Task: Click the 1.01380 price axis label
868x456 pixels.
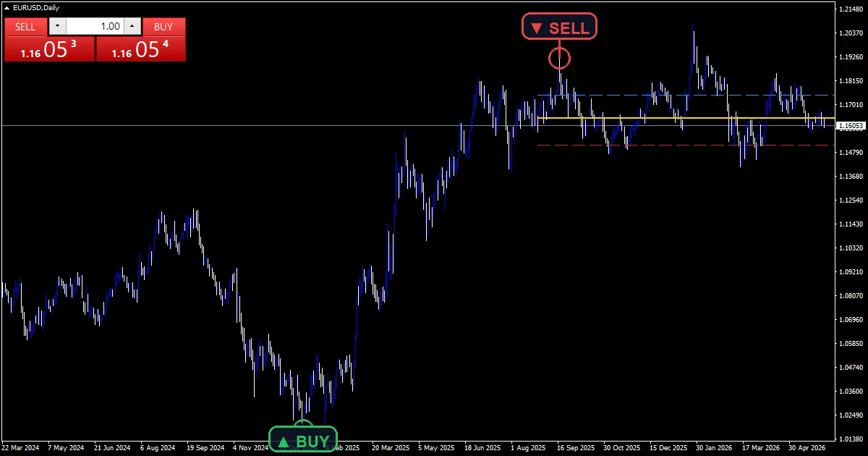Action: [x=851, y=439]
